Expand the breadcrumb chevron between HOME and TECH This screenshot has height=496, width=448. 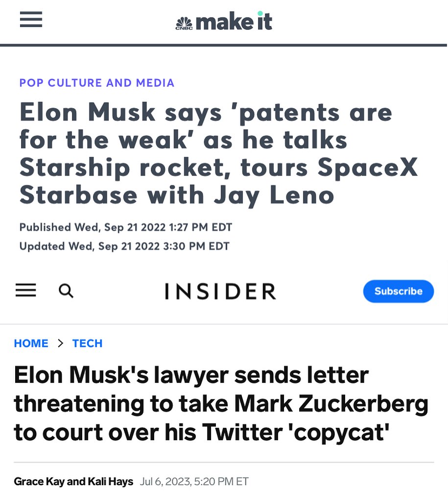click(60, 344)
